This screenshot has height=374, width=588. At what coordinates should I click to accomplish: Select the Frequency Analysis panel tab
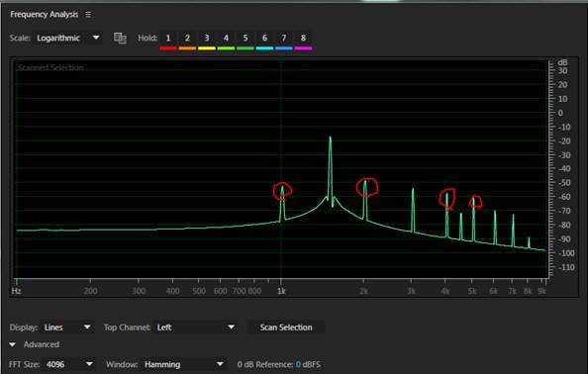45,15
